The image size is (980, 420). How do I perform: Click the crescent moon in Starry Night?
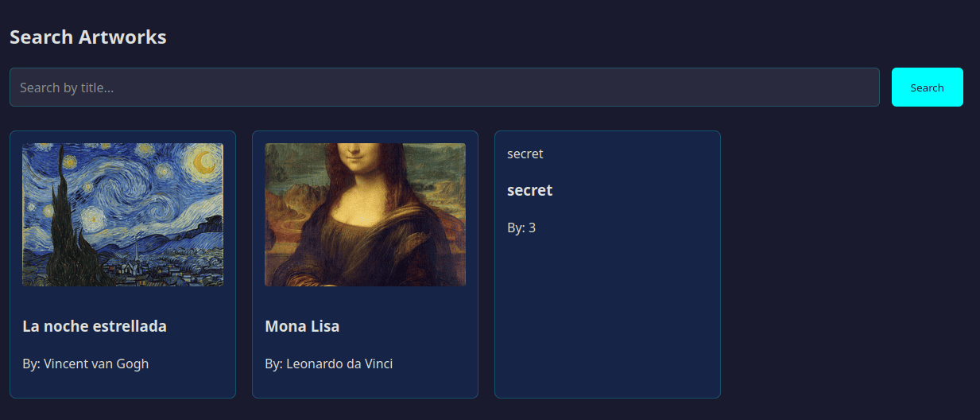coord(204,163)
